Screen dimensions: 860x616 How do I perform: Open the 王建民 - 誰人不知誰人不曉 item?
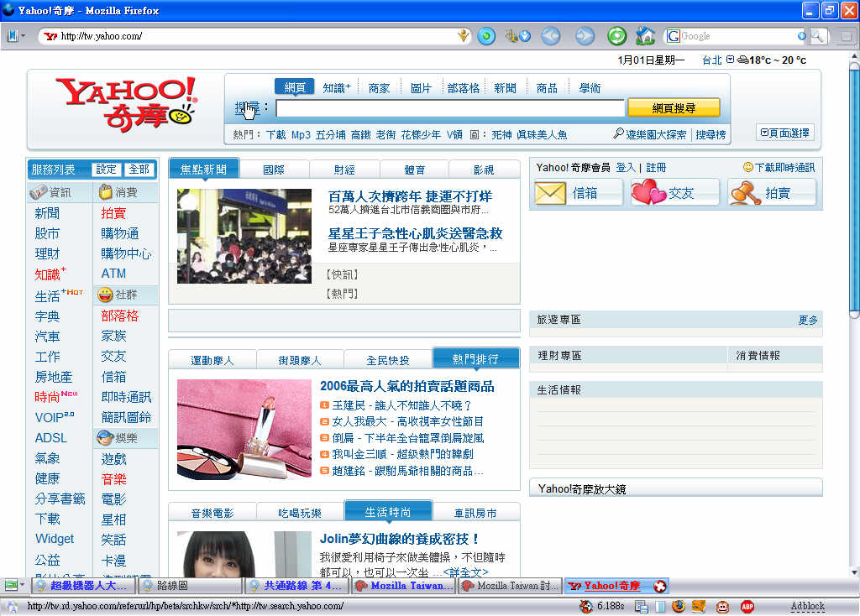(401, 405)
